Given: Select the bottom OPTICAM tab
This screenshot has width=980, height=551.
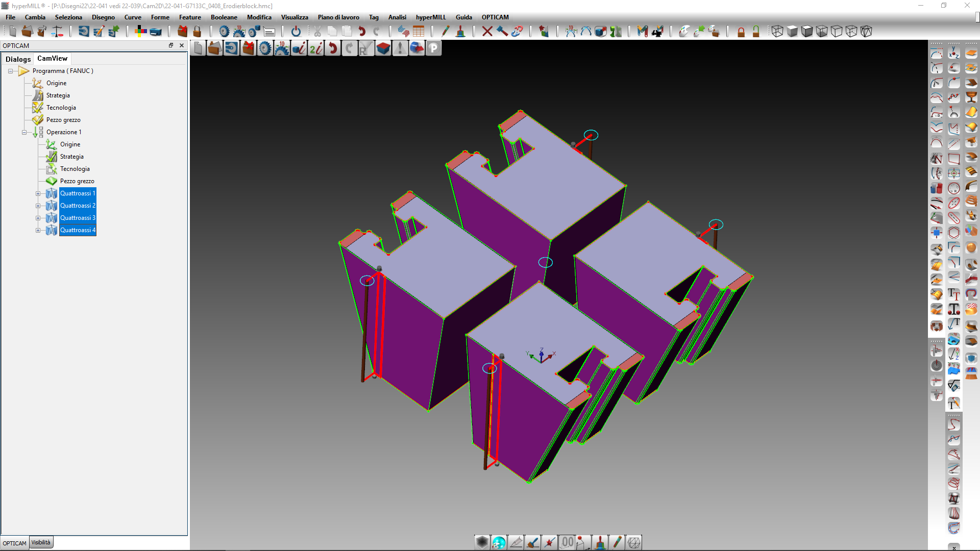Looking at the screenshot, I should click(14, 543).
